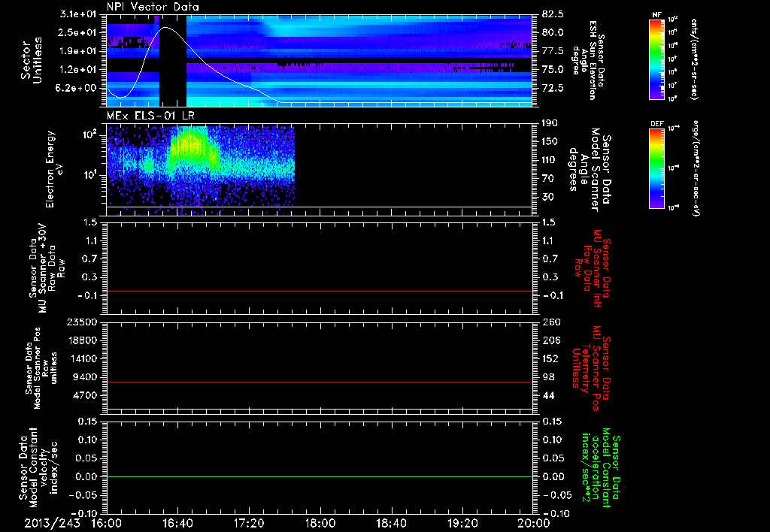Click the 6.2e+00 sector tick value
This screenshot has height=532, width=770.
[77, 89]
